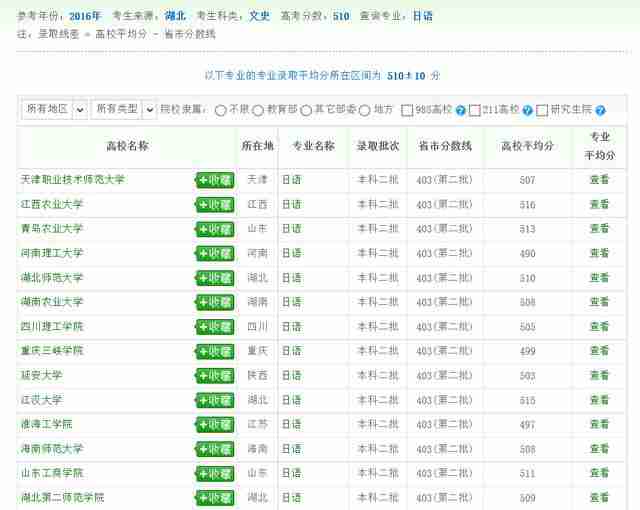
Task: Click 查看 in 江汉大学 row
Action: 599,400
